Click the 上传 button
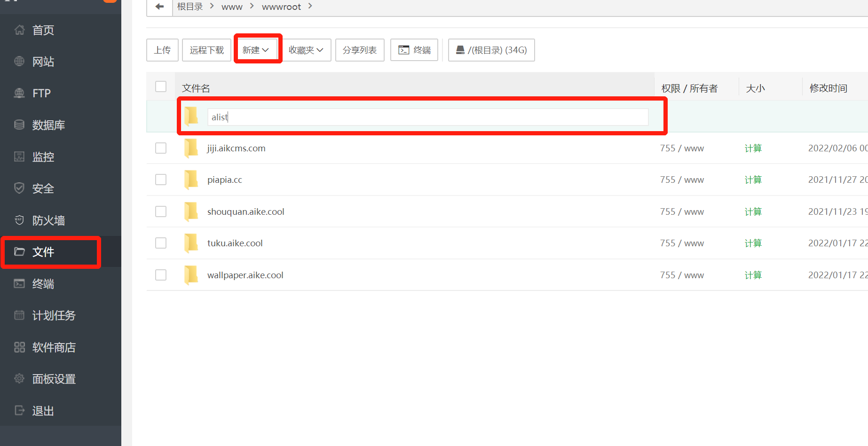The width and height of the screenshot is (868, 446). 162,50
